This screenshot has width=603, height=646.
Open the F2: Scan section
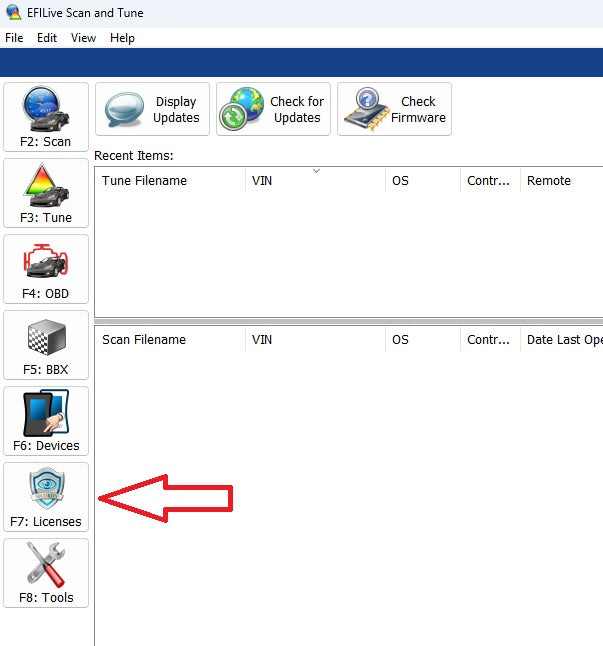pos(46,117)
